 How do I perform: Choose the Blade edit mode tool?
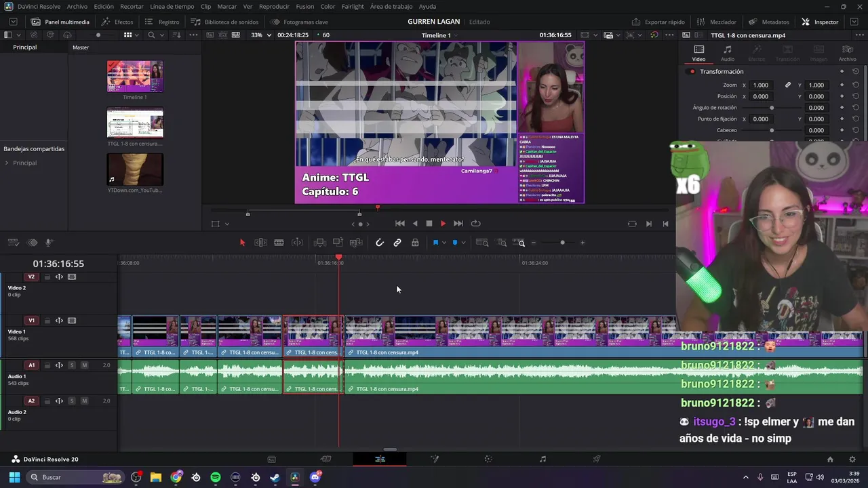point(279,243)
